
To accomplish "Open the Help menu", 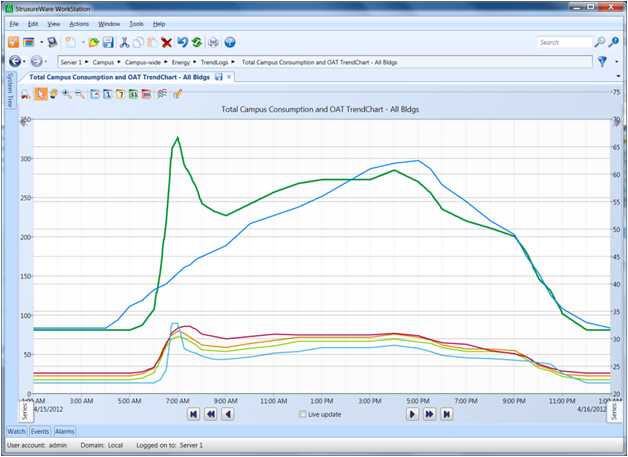I will point(159,24).
